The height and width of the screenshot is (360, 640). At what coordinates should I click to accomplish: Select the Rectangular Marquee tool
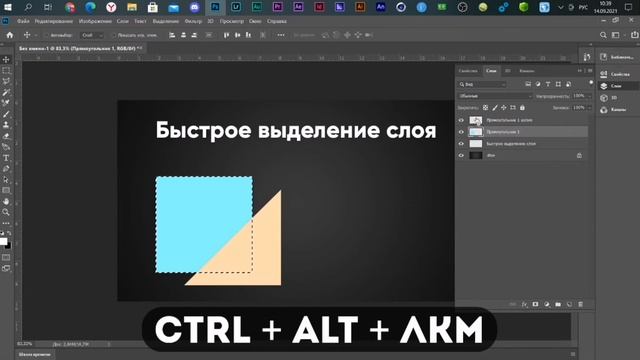[6, 70]
